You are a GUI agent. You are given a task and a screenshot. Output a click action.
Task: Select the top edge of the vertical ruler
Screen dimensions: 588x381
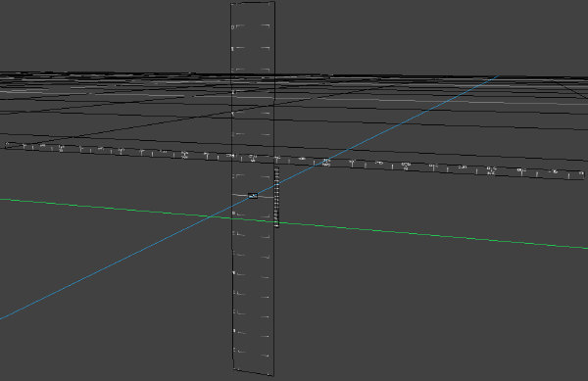(x=253, y=3)
